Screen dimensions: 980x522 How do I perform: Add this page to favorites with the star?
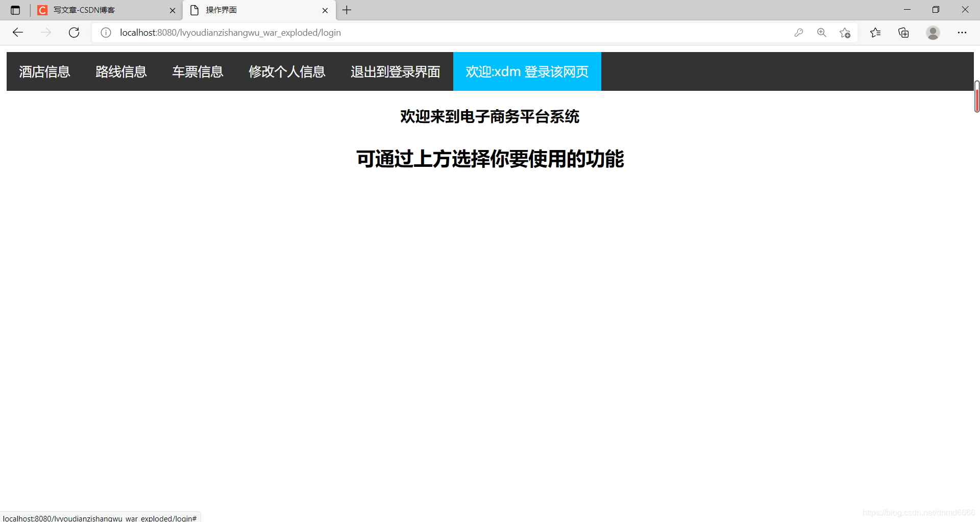tap(845, 32)
